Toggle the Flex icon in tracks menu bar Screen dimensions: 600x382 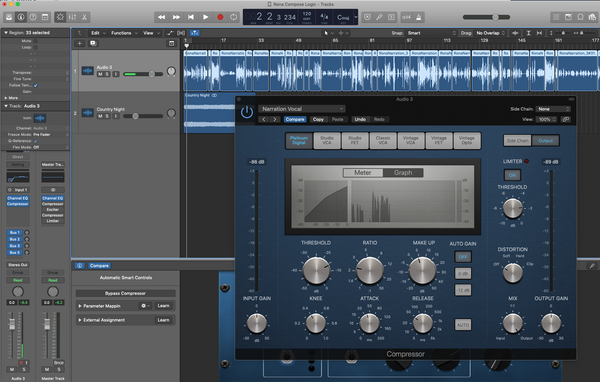tap(181, 33)
